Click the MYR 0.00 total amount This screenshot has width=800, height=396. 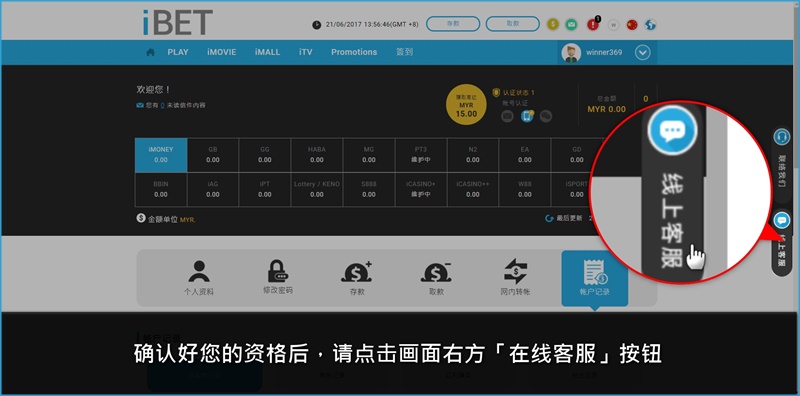607,109
